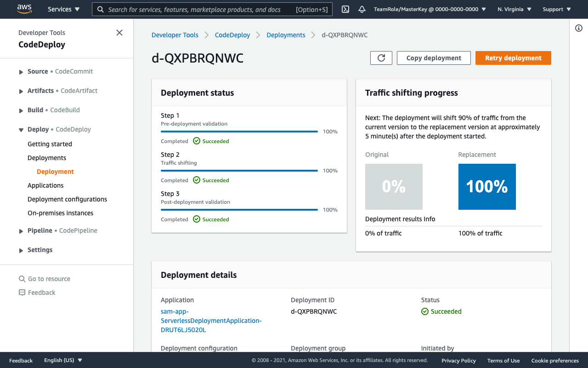Click the Feedback speech bubble icon

(22, 293)
